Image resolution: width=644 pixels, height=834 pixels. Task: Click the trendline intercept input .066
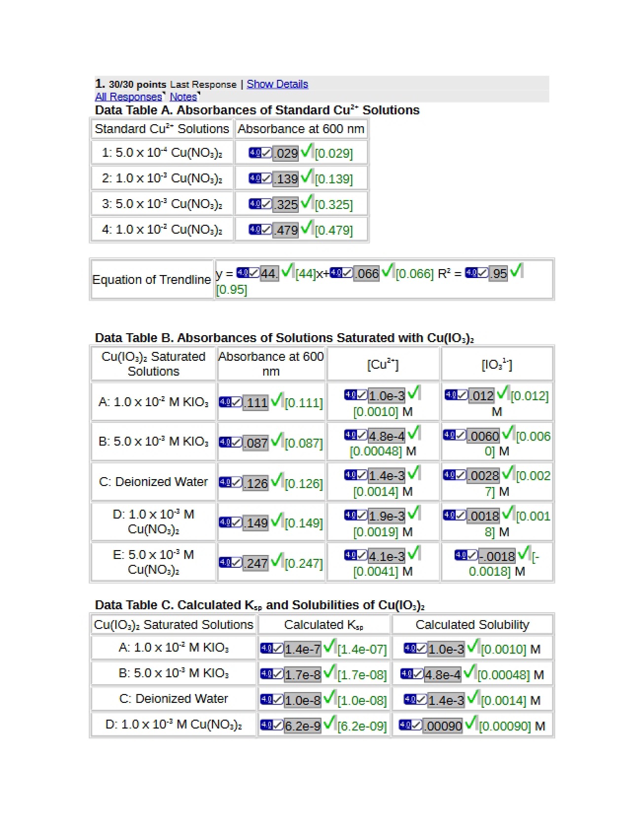pyautogui.click(x=366, y=273)
